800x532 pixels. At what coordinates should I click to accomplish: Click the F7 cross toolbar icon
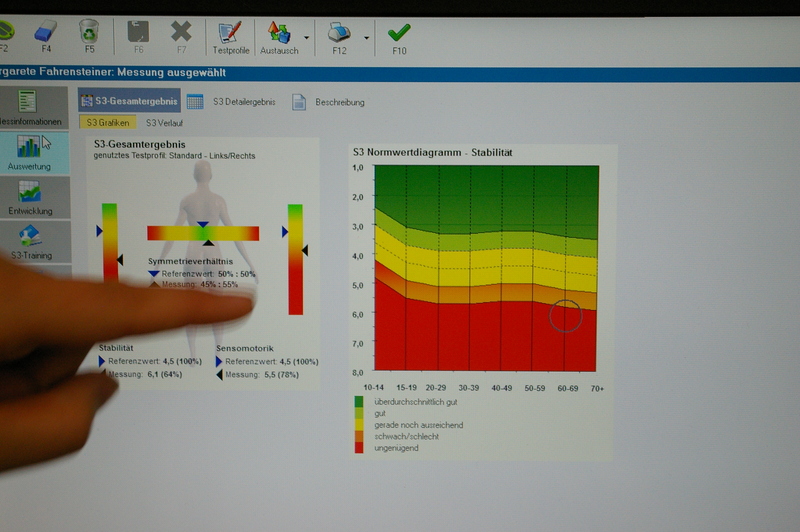coord(181,32)
